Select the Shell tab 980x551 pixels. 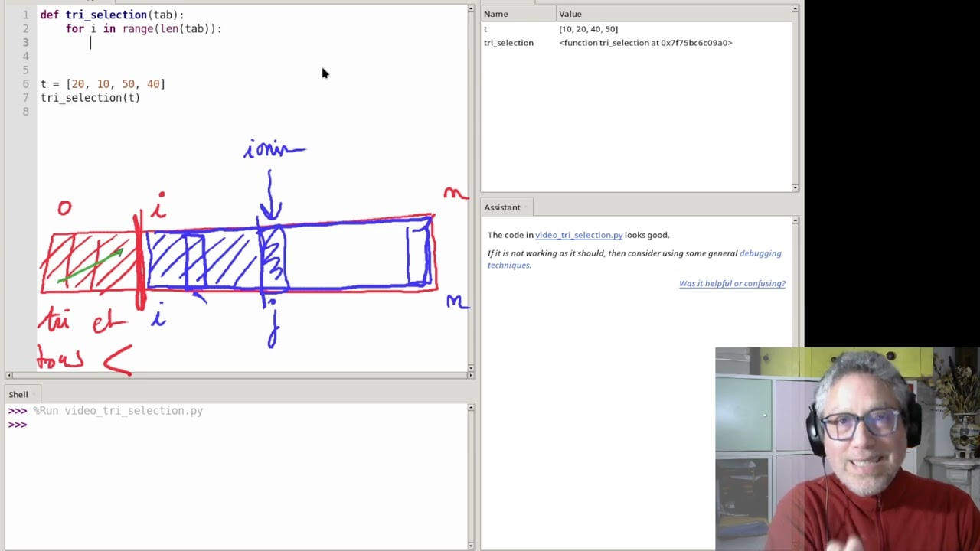pyautogui.click(x=18, y=394)
